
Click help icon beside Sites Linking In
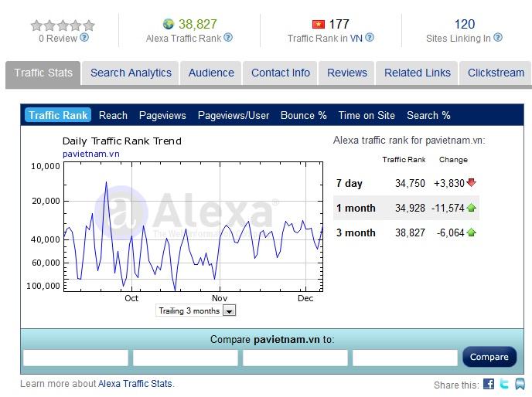pos(498,37)
